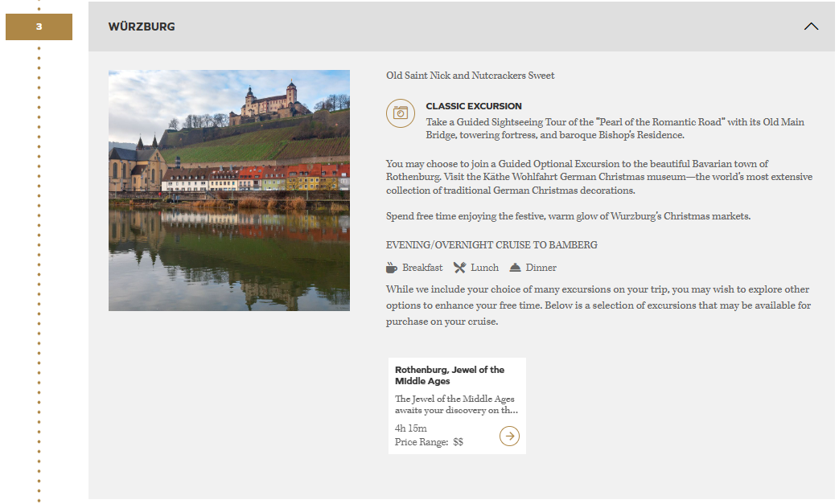Click the Breakfast coffee cup icon

coord(392,268)
